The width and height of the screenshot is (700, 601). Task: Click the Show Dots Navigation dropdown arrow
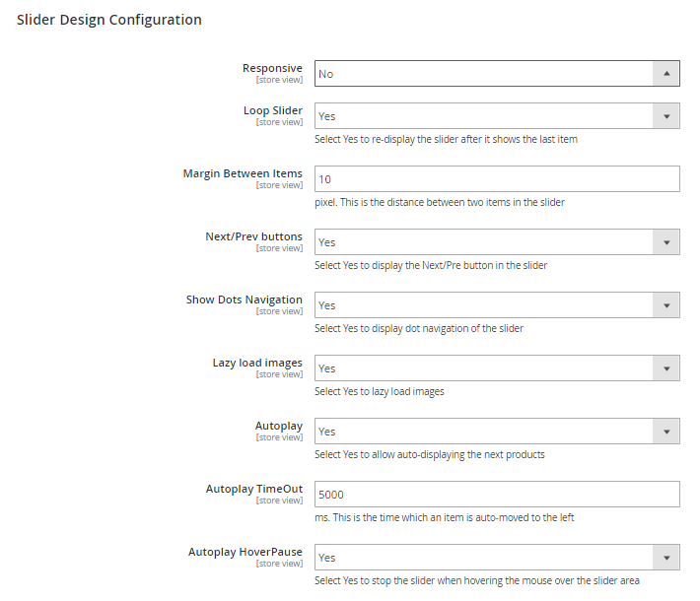(x=666, y=305)
